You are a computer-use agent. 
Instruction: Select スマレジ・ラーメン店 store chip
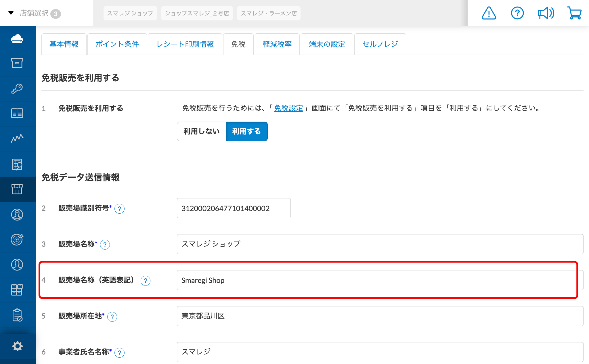269,13
